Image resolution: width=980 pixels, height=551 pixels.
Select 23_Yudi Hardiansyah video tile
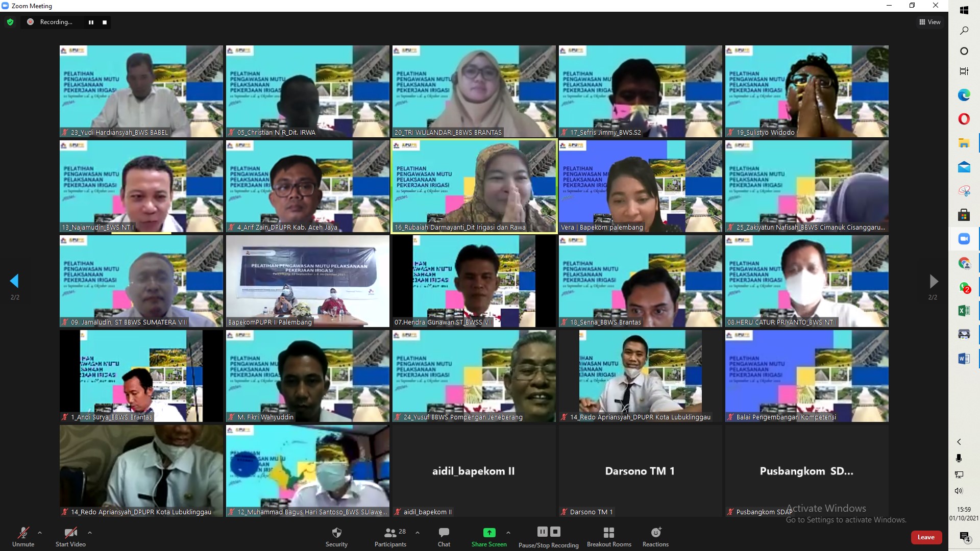(x=141, y=91)
